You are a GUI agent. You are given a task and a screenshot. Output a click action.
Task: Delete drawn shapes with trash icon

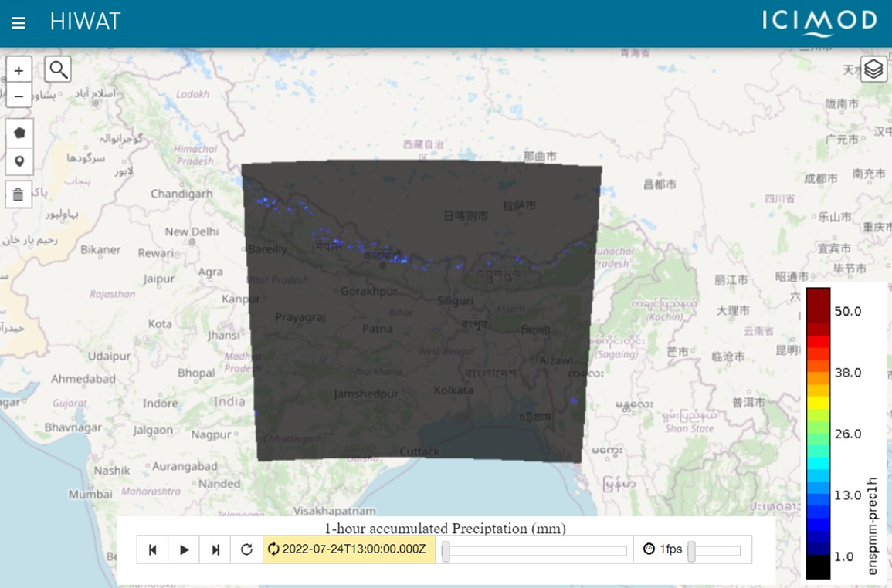[19, 194]
